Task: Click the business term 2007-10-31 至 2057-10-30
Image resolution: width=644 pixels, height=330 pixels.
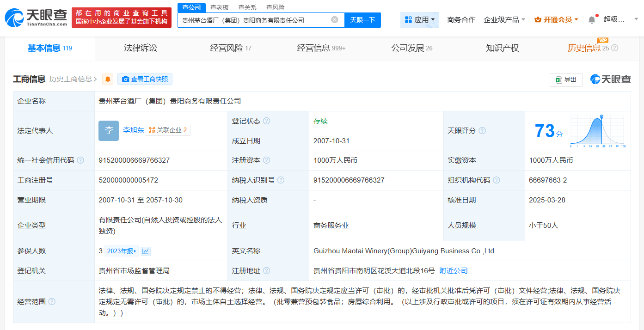Action: point(141,200)
